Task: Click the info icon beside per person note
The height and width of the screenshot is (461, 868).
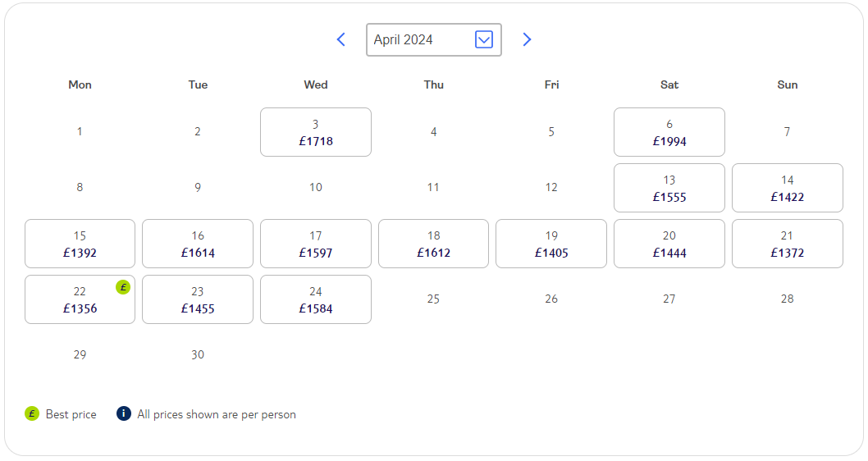Action: click(123, 413)
